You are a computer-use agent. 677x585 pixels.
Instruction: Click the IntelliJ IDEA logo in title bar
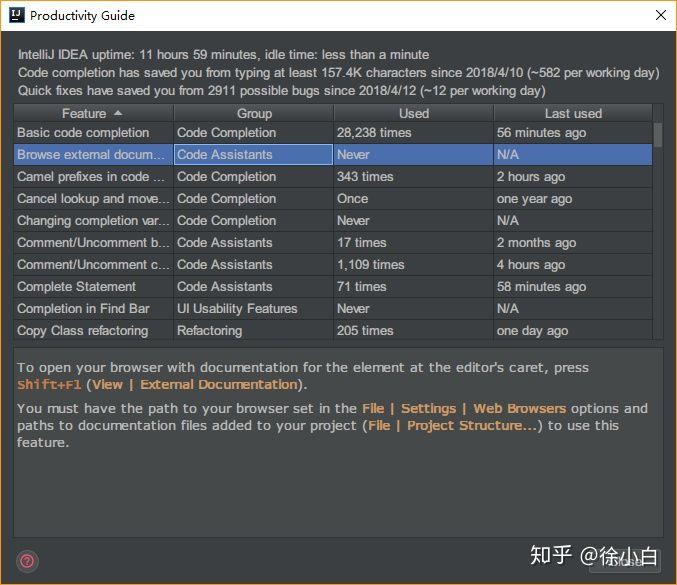click(16, 15)
